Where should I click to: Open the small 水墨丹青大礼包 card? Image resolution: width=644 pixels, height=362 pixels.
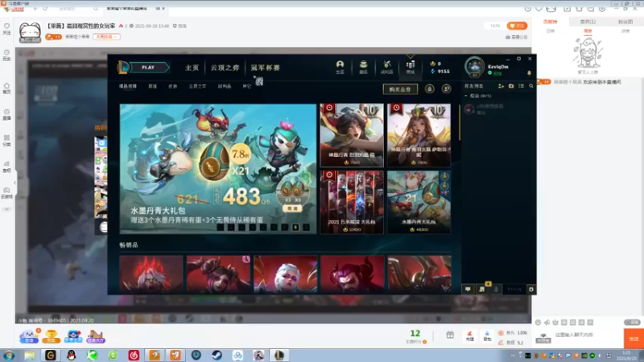[x=419, y=203]
